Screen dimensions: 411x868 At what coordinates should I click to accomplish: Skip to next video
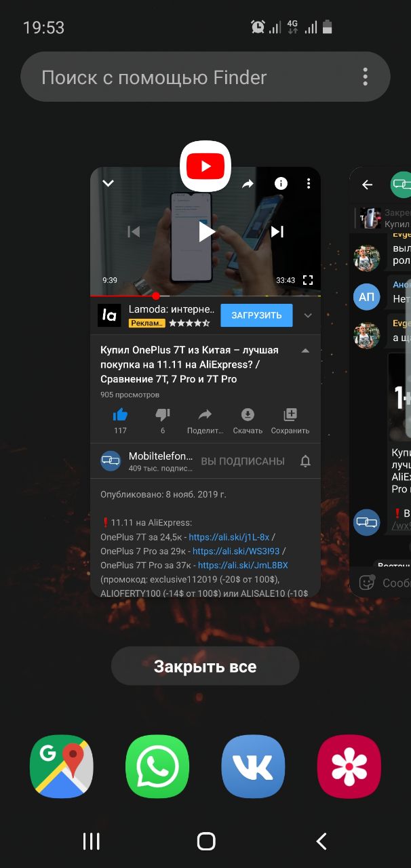coord(277,232)
